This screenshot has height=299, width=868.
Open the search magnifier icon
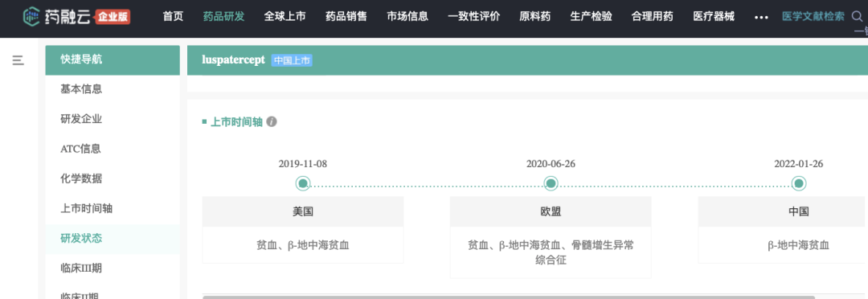(x=858, y=17)
